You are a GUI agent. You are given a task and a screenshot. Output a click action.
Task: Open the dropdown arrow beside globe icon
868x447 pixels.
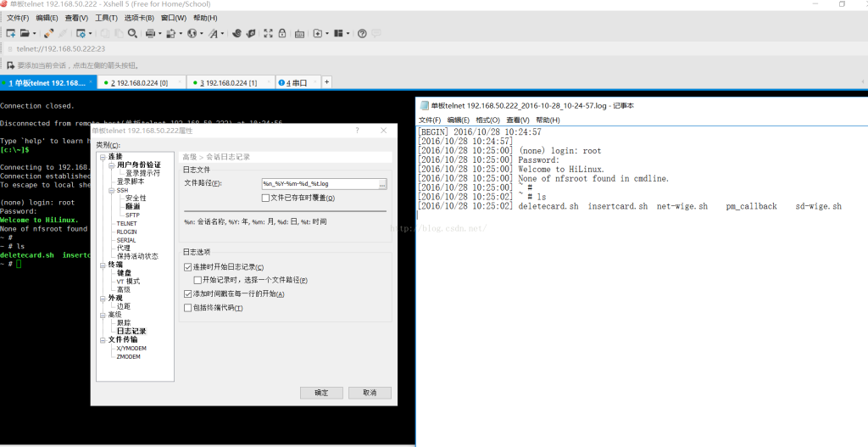click(202, 33)
